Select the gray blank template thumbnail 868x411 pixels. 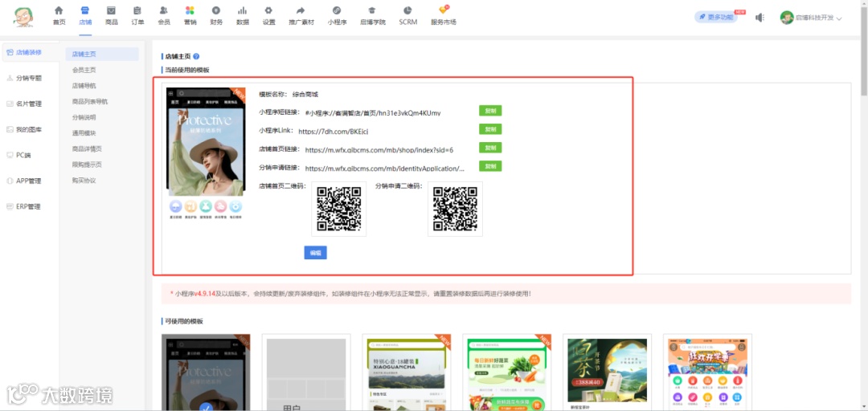[x=306, y=372]
